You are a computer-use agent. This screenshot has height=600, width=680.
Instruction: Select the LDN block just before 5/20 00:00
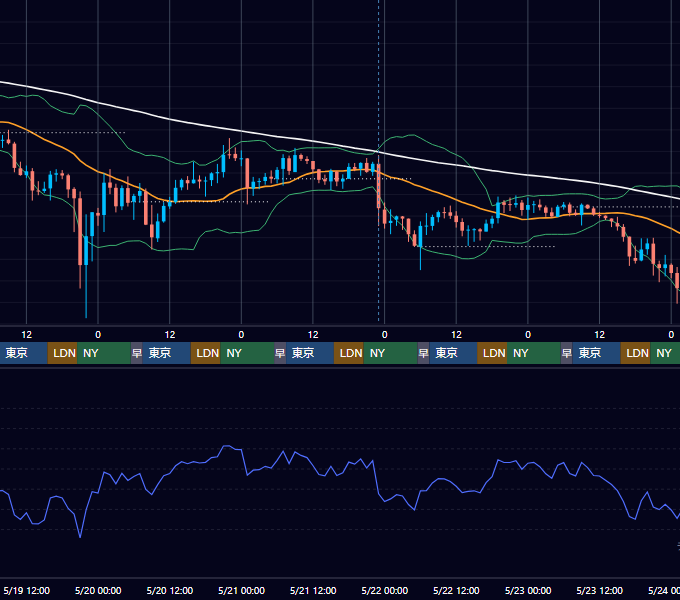click(x=62, y=353)
